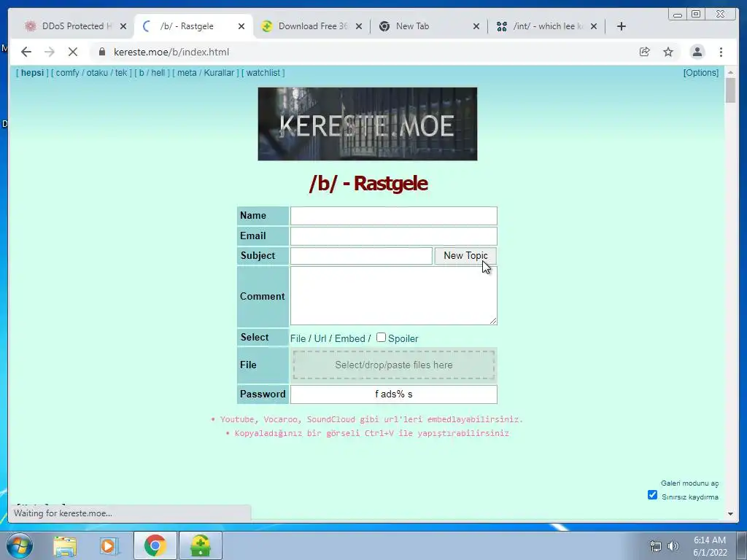This screenshot has height=560, width=747.
Task: Close the /b/ - Rastgele tab
Action: click(x=241, y=26)
